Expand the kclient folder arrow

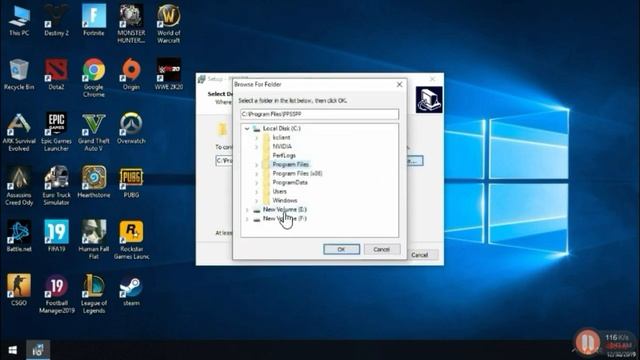(x=257, y=138)
